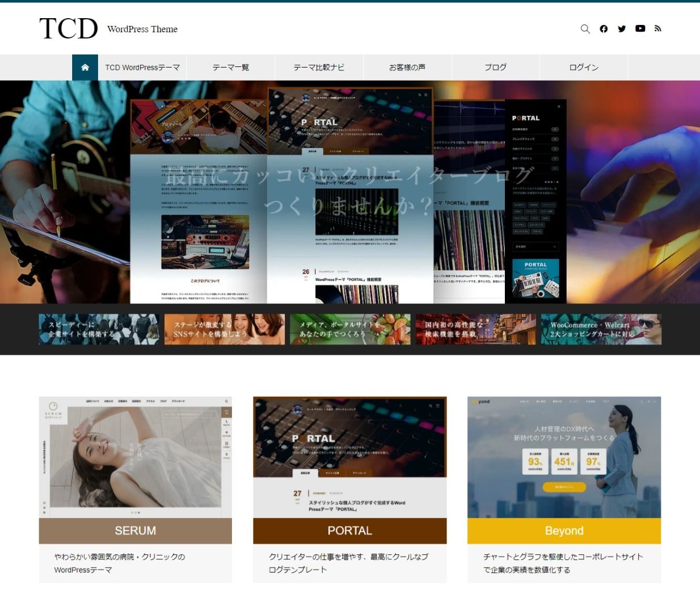The height and width of the screenshot is (594, 700).
Task: Select the テーマ一覧 menu item
Action: (x=230, y=67)
